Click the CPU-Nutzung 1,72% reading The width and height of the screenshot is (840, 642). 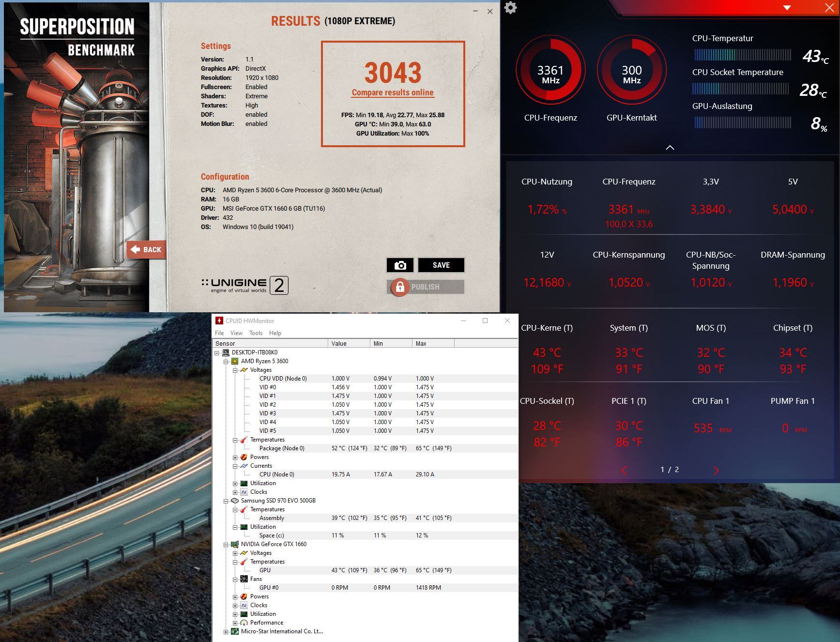pos(547,210)
